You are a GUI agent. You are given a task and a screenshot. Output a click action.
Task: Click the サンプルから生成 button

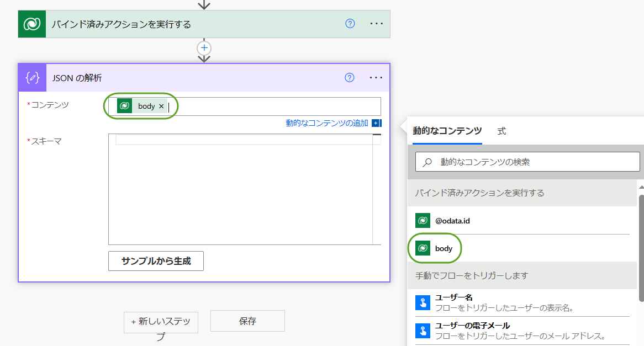pyautogui.click(x=156, y=261)
